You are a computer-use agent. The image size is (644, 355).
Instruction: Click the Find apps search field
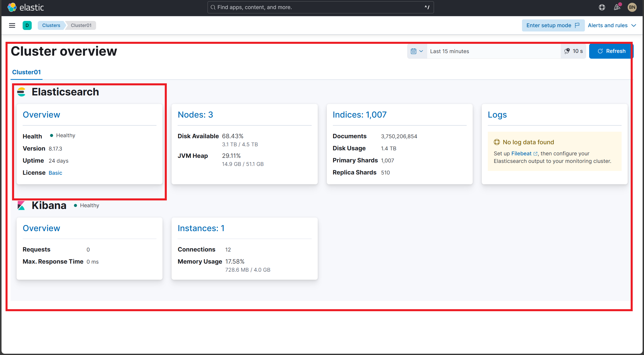tap(319, 7)
